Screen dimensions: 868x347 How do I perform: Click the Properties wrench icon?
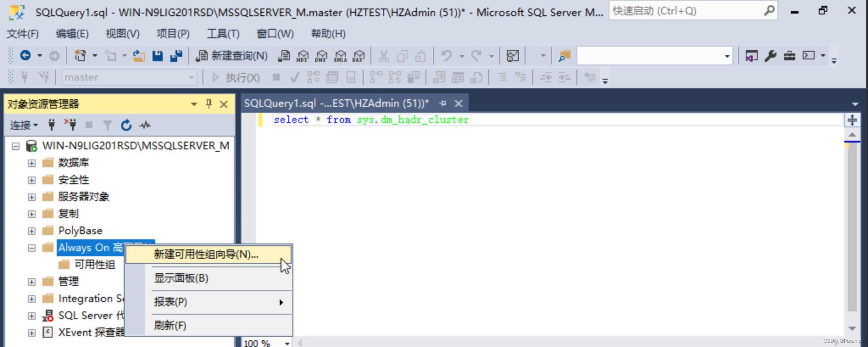771,56
